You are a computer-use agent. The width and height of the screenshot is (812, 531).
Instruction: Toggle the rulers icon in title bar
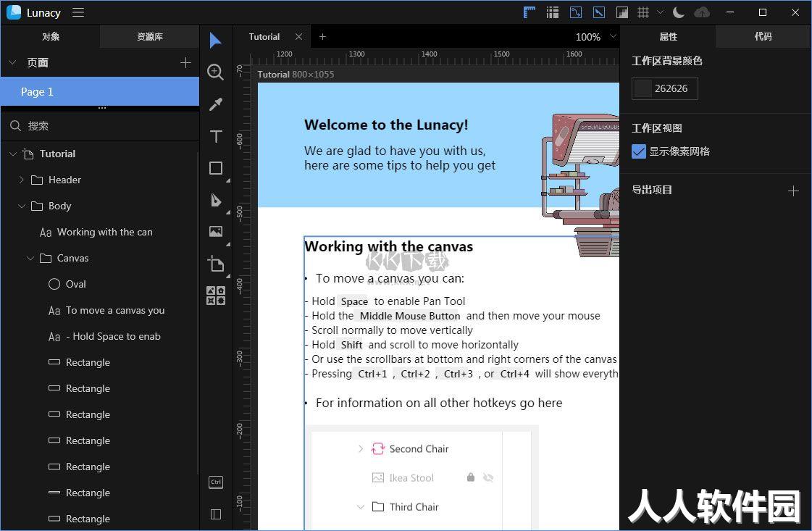pos(530,12)
